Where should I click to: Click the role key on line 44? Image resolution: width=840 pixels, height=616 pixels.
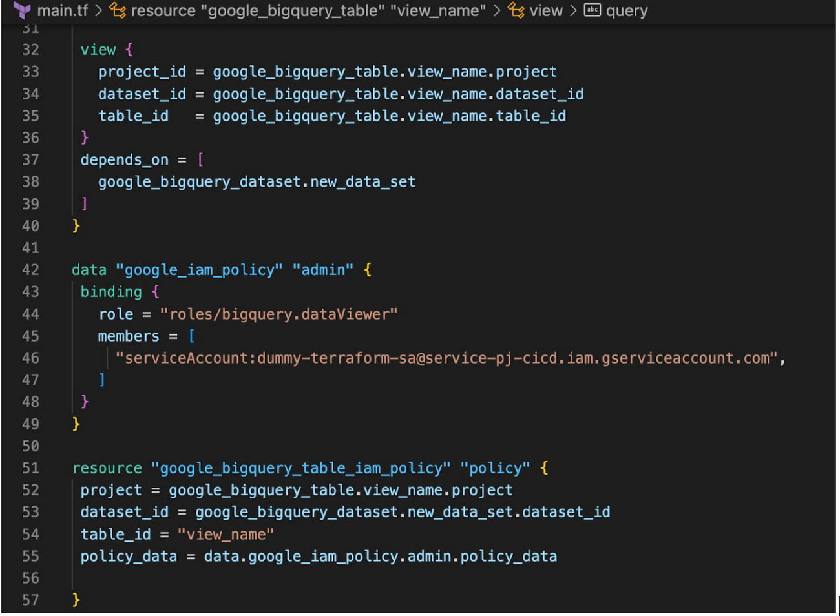click(116, 314)
